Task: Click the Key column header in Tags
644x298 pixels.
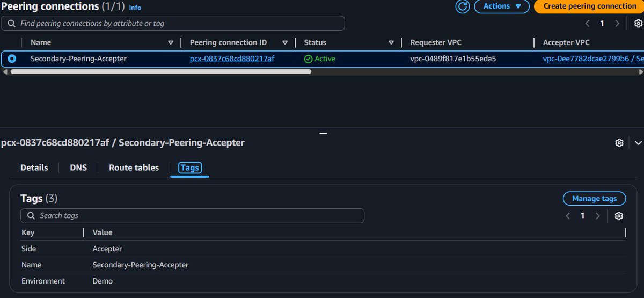Action: click(28, 232)
